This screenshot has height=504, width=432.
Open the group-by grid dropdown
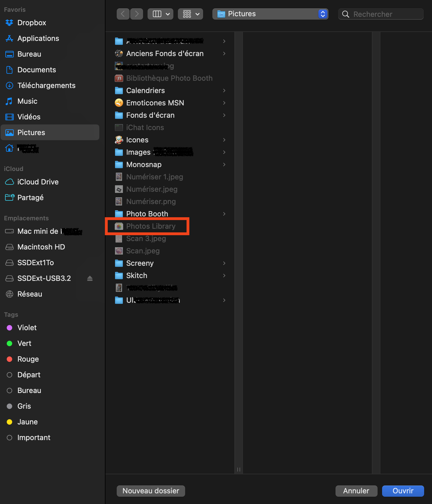coord(190,14)
